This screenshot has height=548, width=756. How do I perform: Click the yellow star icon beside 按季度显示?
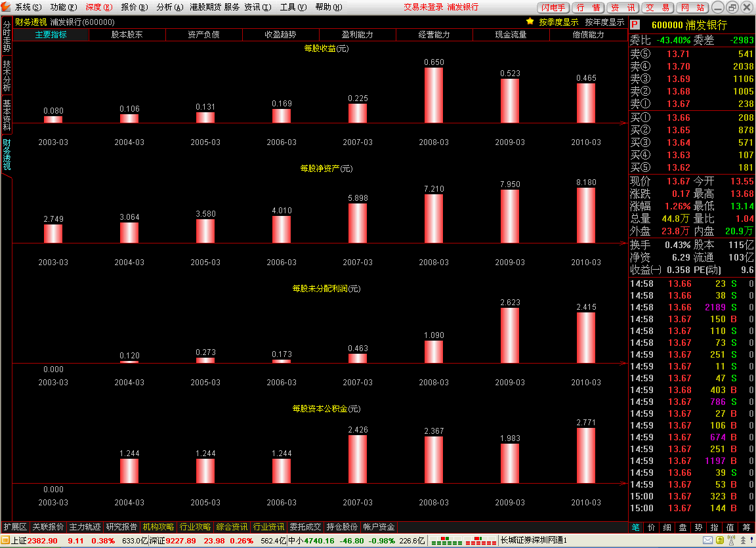pyautogui.click(x=530, y=21)
